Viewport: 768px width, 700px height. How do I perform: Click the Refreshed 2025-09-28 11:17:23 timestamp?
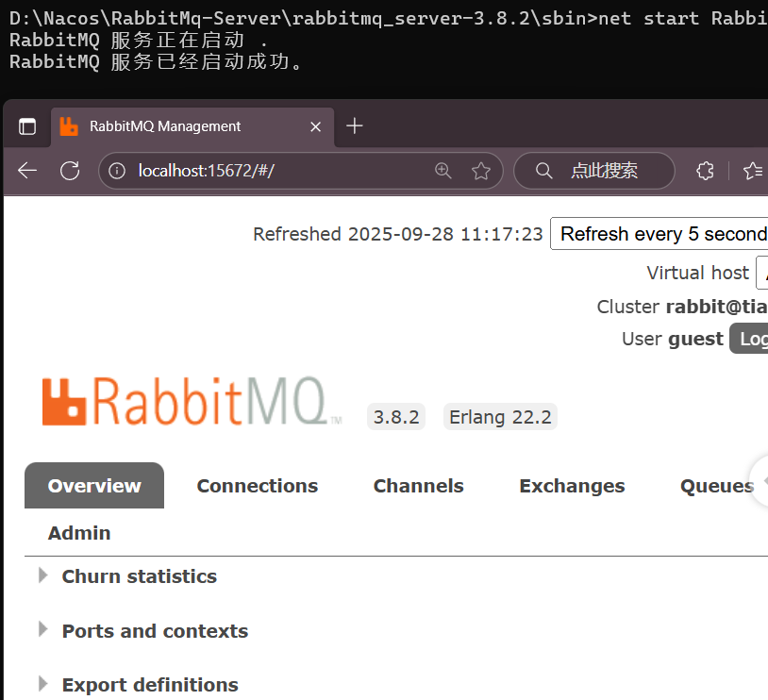[398, 234]
